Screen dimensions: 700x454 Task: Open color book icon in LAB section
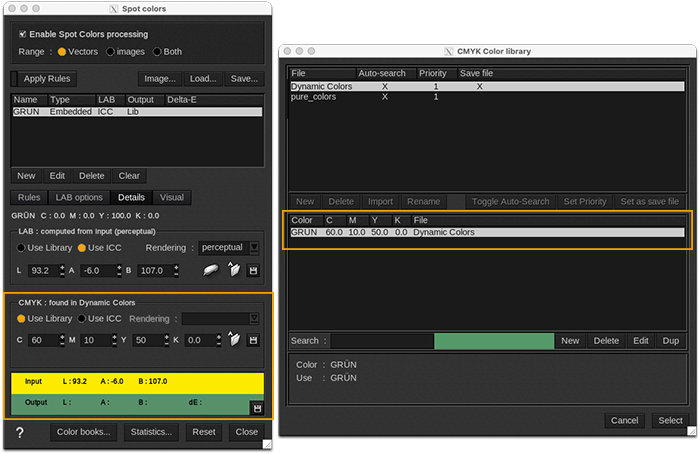coord(234,271)
